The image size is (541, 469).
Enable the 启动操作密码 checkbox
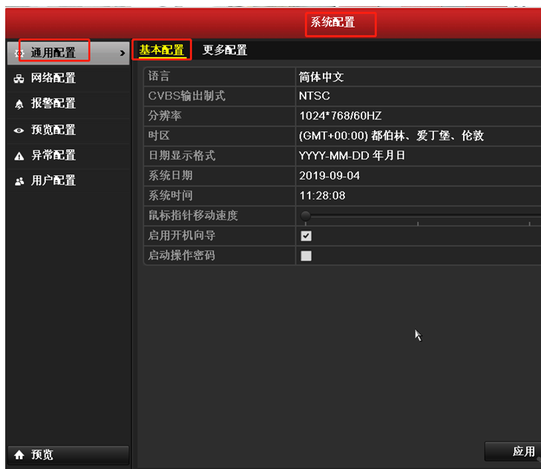306,256
